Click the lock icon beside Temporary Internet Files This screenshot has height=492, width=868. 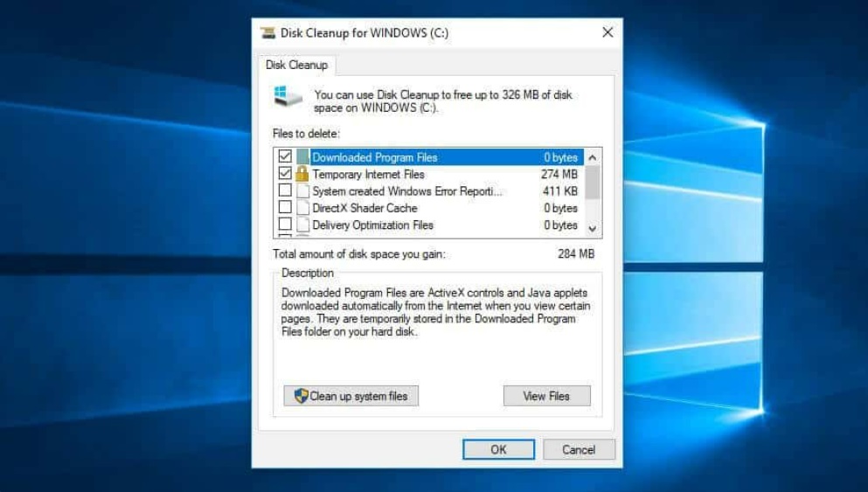[302, 174]
